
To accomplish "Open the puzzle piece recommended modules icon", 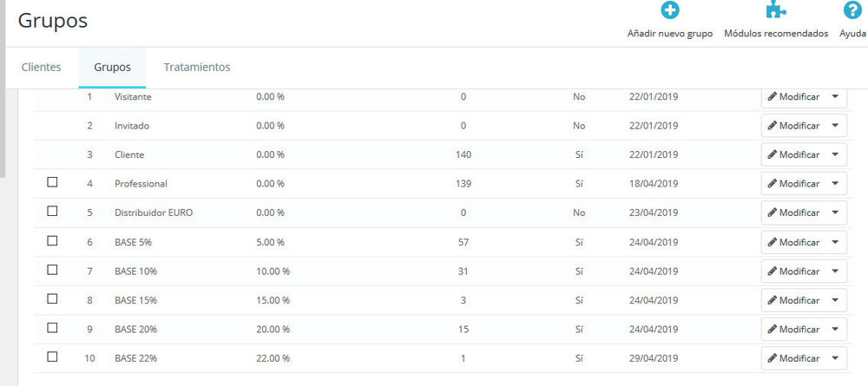I will 775,10.
